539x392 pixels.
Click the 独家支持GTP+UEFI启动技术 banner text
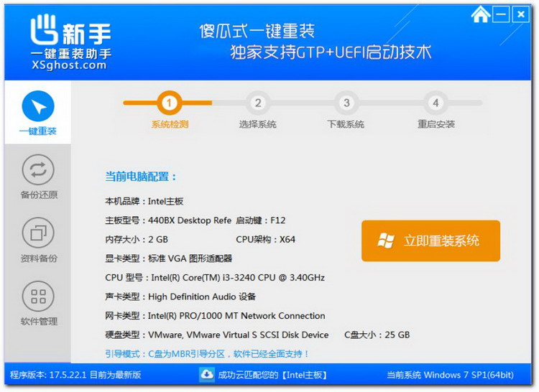click(x=331, y=52)
